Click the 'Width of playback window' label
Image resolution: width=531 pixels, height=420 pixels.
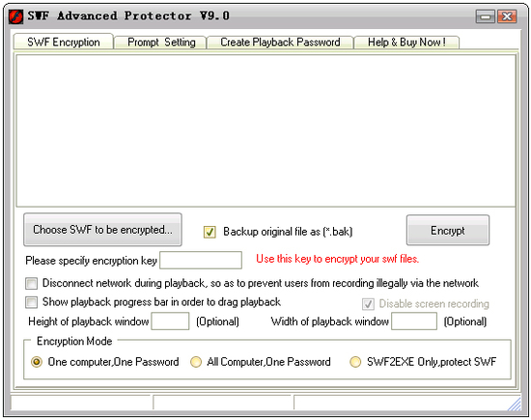330,322
